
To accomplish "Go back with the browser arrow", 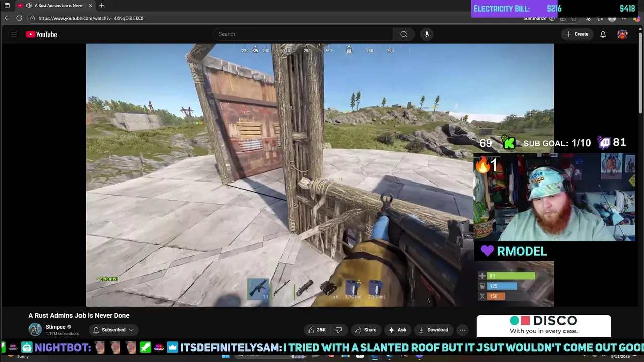I will coord(7,18).
